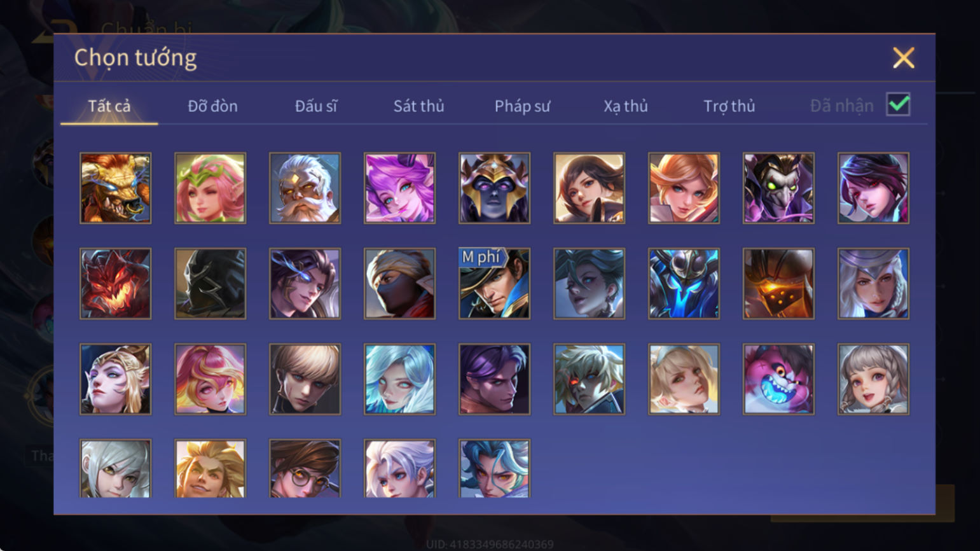The width and height of the screenshot is (980, 551).
Task: Select the red demon-faced hero portrait
Action: coord(115,283)
